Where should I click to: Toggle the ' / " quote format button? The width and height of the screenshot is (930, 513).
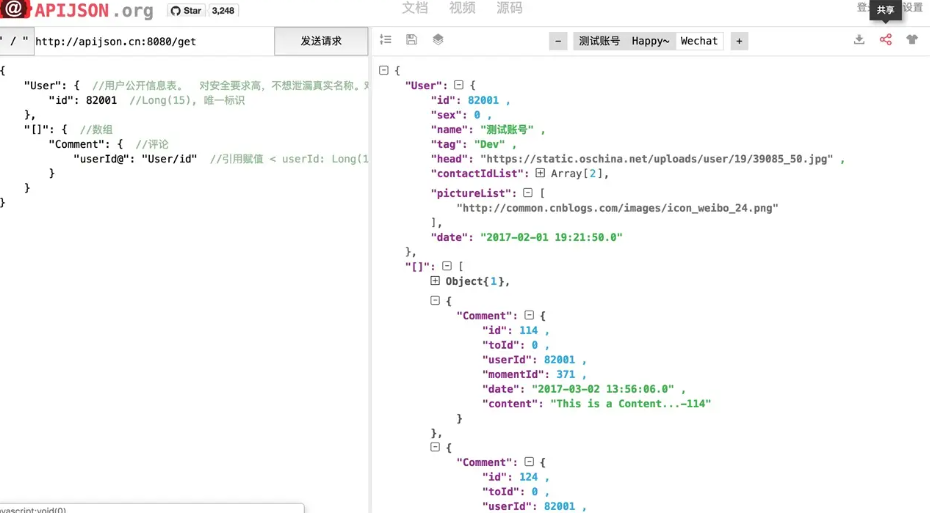(15, 41)
